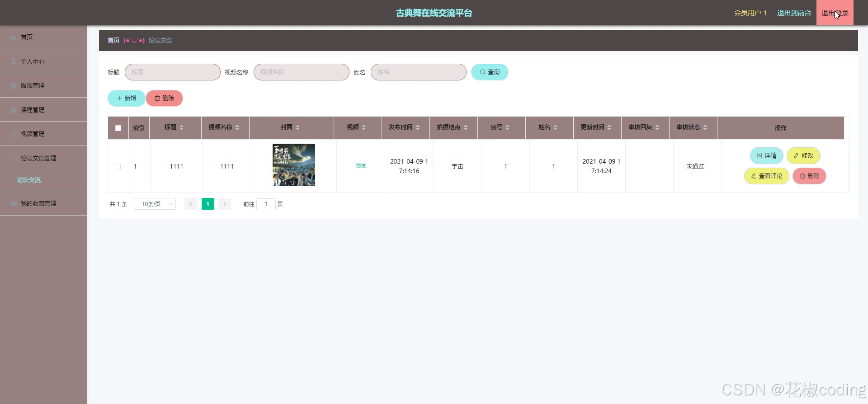Click the cover thumbnail in row 1
868x404 pixels.
tap(294, 165)
